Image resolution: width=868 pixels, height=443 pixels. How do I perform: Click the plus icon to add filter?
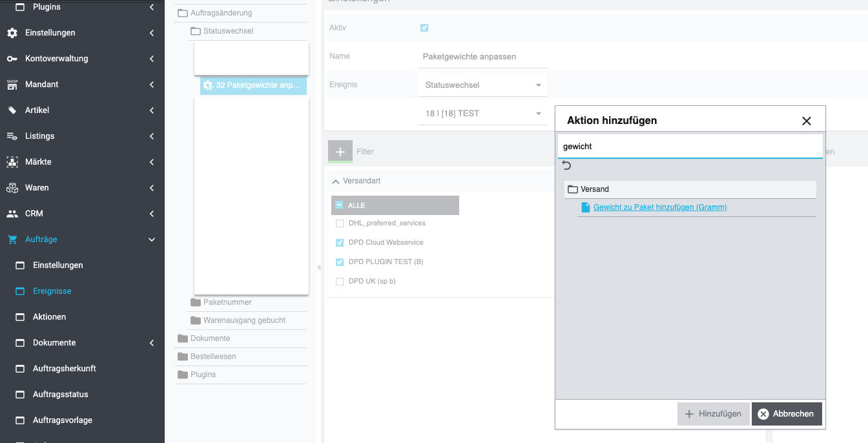point(340,151)
